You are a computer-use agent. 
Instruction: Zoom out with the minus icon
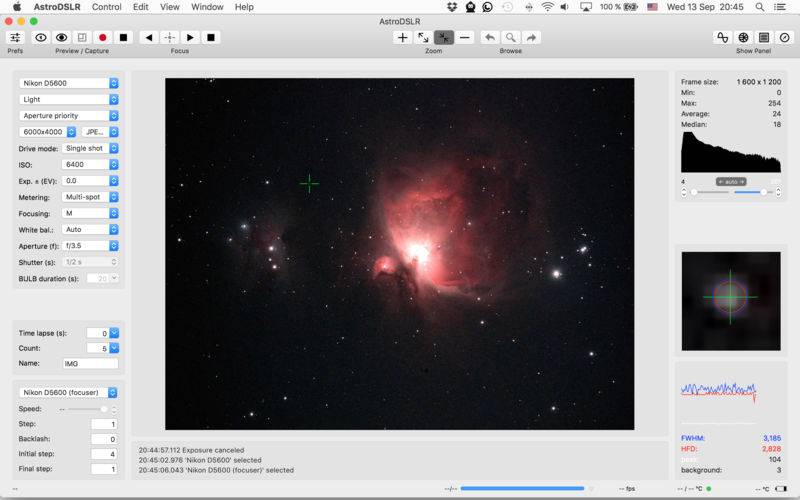click(x=465, y=37)
